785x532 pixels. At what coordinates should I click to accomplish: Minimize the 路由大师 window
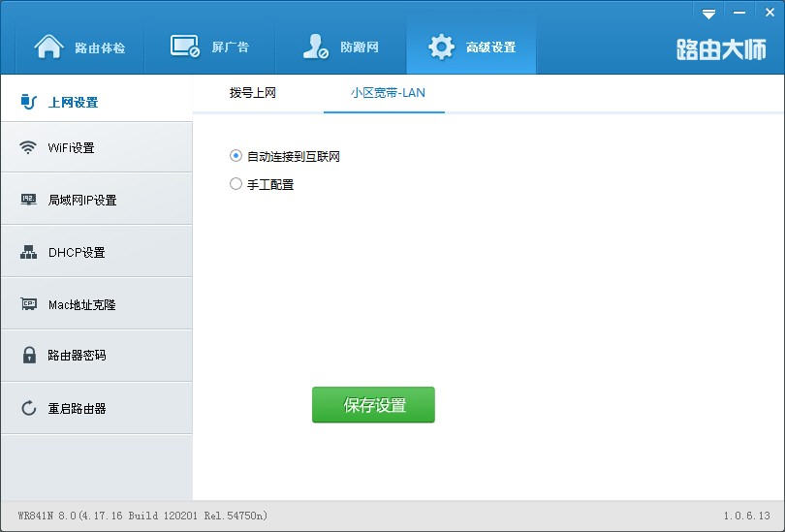click(739, 13)
